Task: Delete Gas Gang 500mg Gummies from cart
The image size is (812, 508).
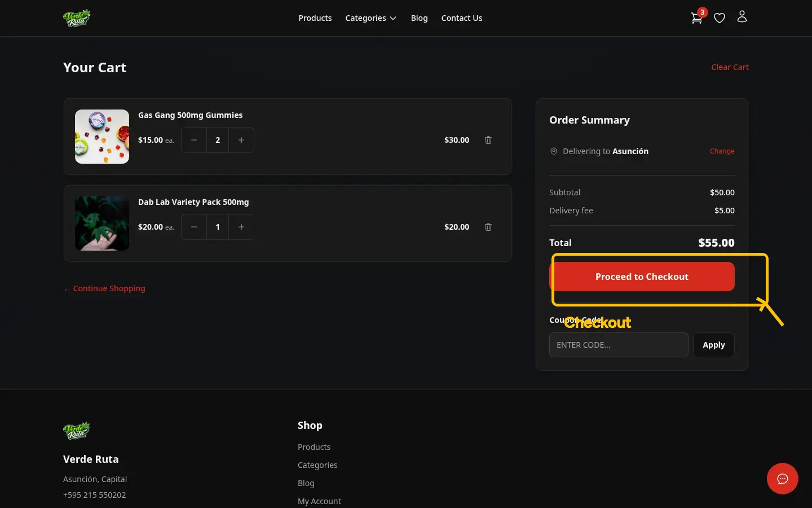Action: tap(488, 140)
